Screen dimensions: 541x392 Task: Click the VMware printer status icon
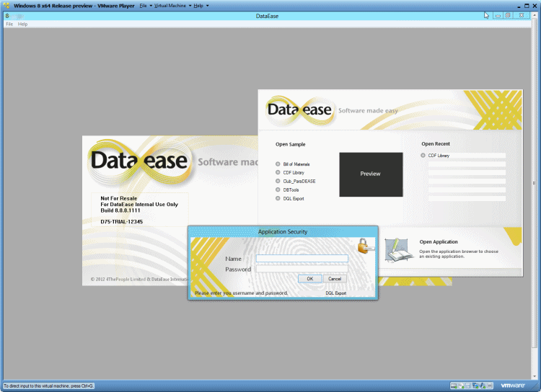490,386
